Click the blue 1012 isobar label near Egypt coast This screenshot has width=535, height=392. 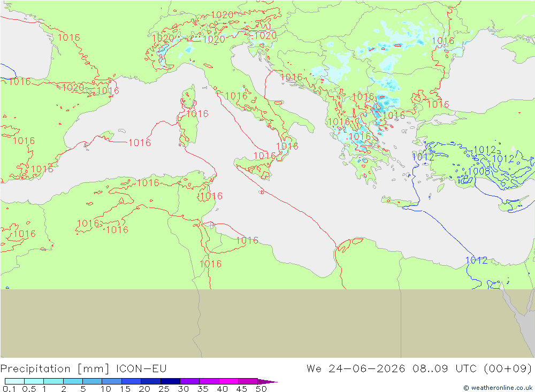477,260
